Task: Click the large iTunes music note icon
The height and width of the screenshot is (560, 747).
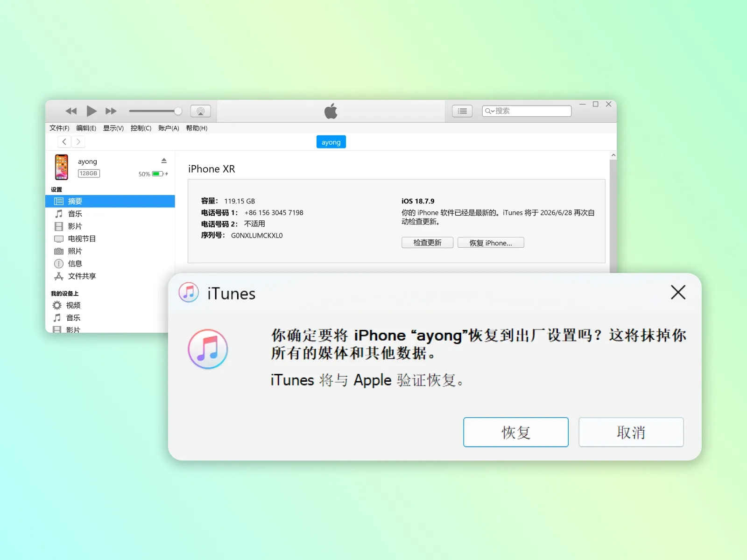Action: click(x=208, y=349)
